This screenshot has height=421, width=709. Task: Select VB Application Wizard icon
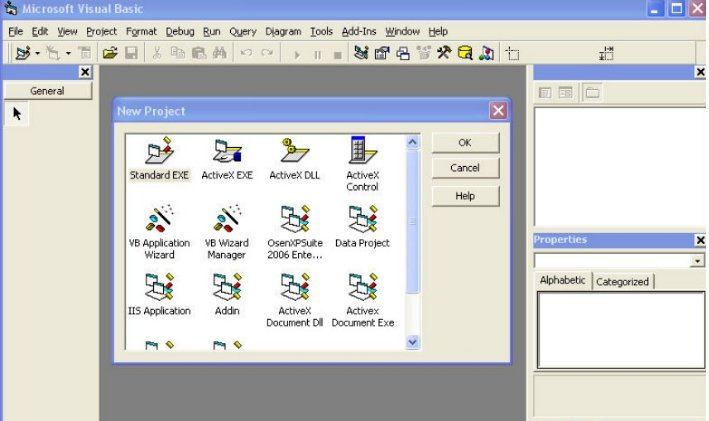pyautogui.click(x=159, y=219)
